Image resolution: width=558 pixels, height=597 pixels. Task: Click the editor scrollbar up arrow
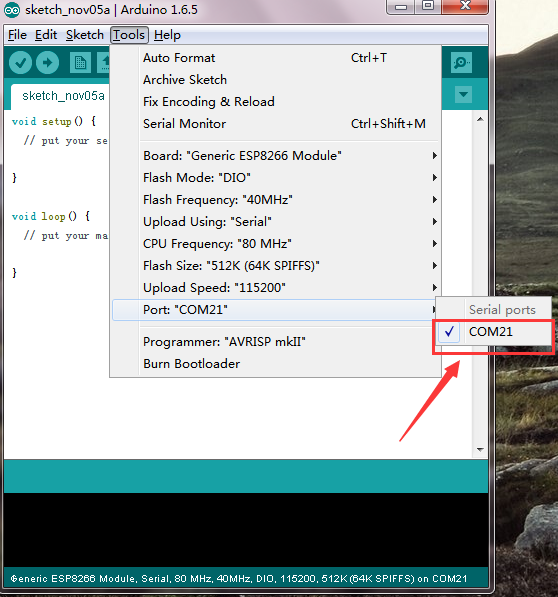point(480,119)
